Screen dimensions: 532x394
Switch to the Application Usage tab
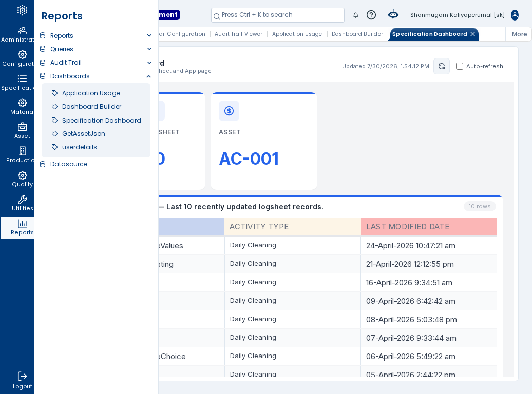(x=297, y=34)
